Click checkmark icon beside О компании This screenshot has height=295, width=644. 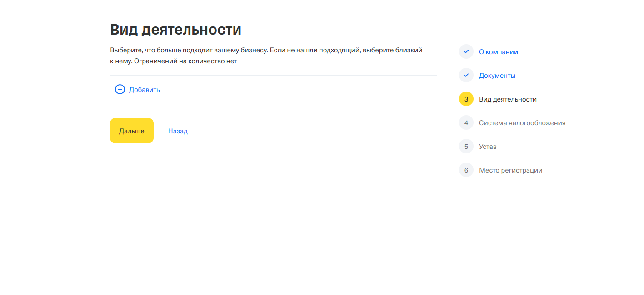point(466,52)
